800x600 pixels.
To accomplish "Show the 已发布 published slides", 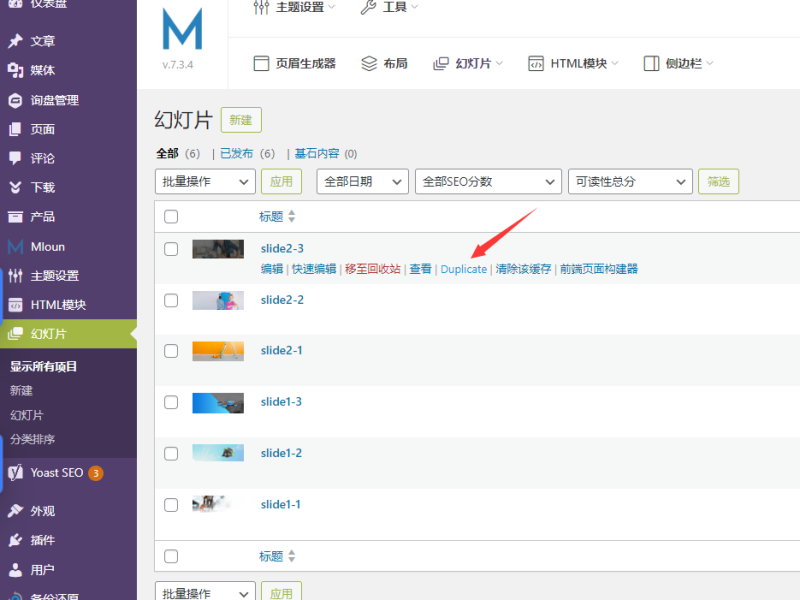I will (x=236, y=154).
